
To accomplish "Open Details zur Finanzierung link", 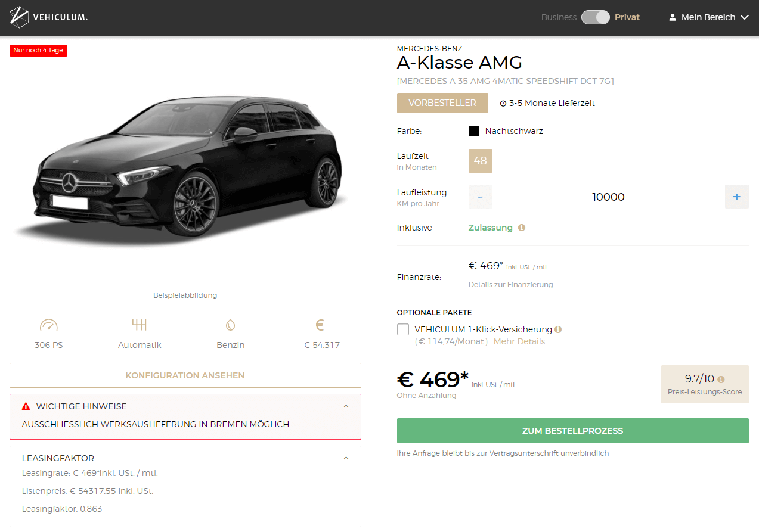I will [510, 285].
